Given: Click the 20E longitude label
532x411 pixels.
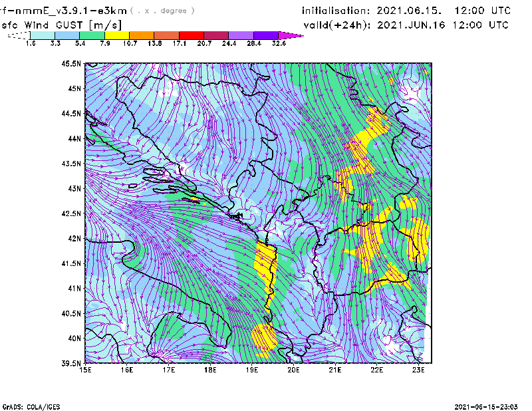Looking at the screenshot, I should pos(293,370).
